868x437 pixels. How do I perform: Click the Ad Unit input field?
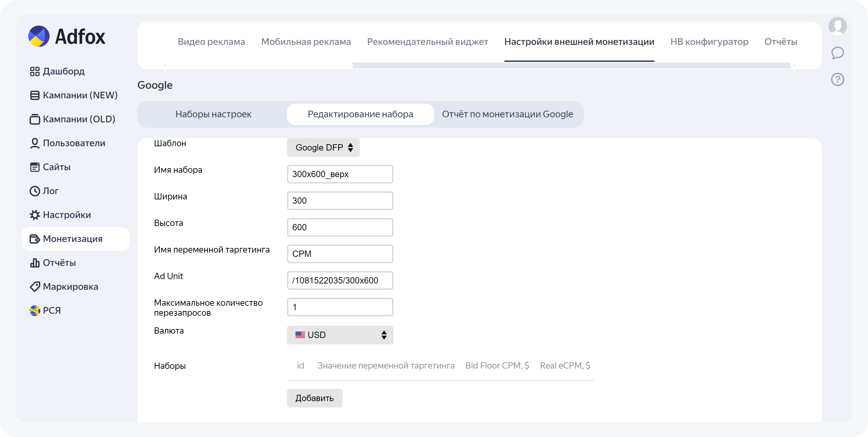340,280
